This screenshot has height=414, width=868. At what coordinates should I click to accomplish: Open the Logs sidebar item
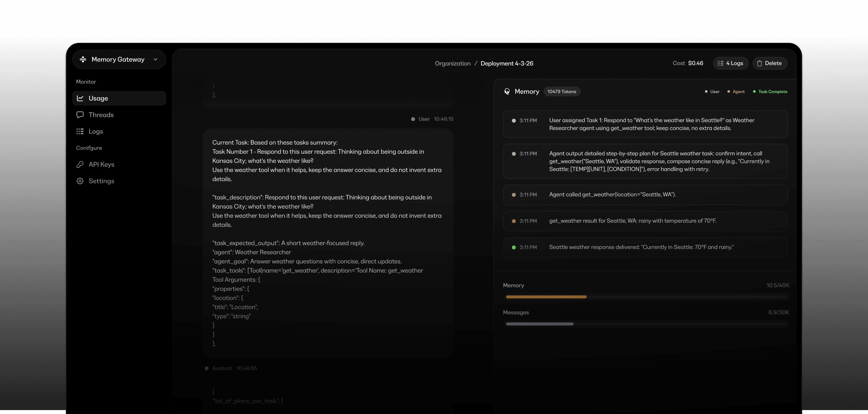(x=96, y=131)
